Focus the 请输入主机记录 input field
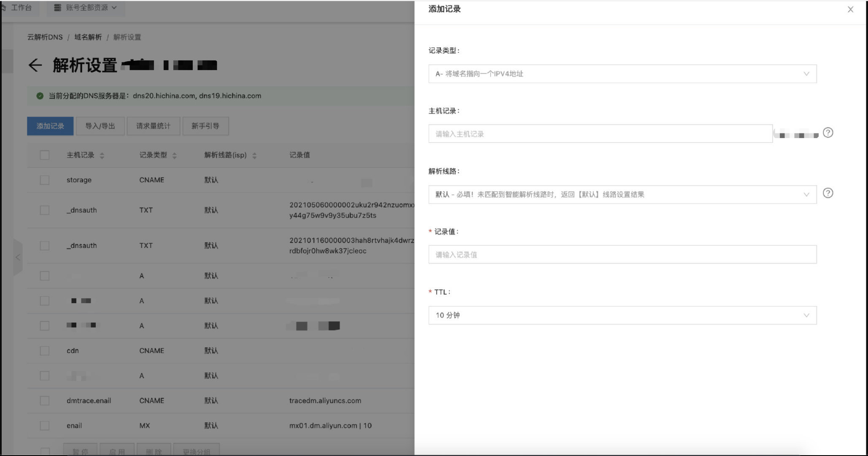The width and height of the screenshot is (868, 456). (600, 134)
